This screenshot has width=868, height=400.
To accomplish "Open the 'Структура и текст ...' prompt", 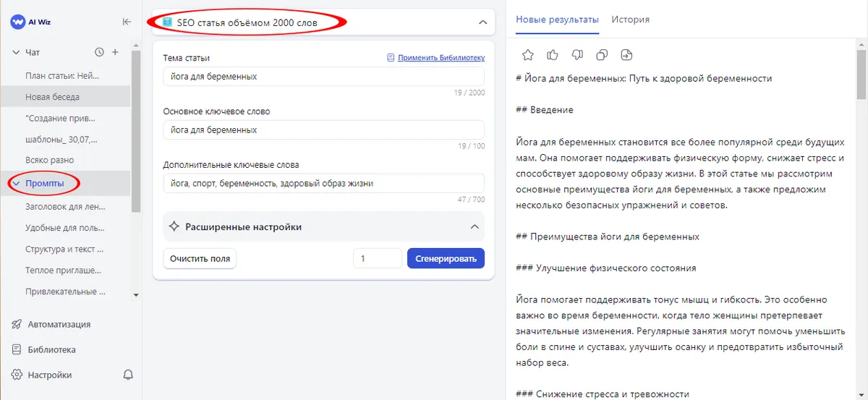I will 64,249.
